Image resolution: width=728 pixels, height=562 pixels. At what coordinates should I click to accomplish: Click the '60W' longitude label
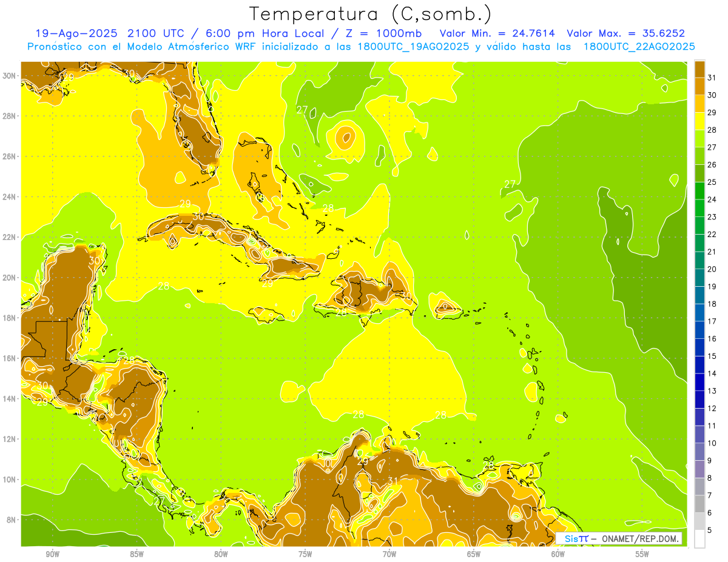tap(558, 554)
